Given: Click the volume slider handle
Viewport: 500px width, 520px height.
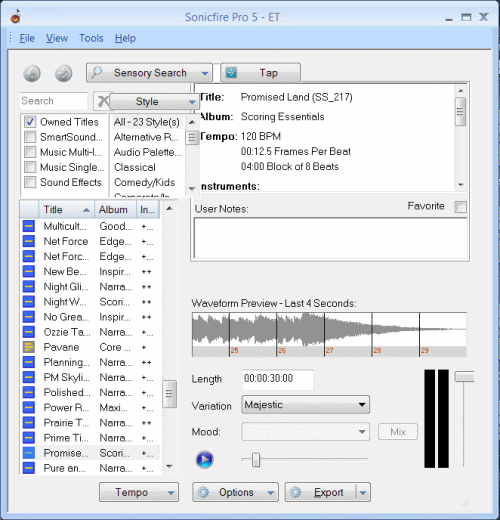Looking at the screenshot, I should tap(464, 377).
